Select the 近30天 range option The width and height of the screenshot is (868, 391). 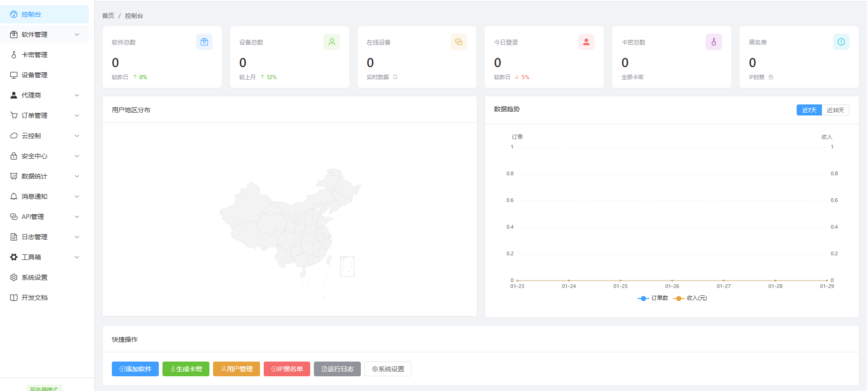coord(835,110)
